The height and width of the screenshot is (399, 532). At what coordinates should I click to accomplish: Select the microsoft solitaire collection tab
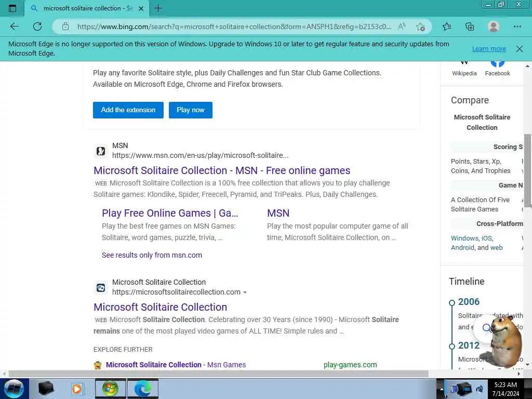click(x=87, y=8)
